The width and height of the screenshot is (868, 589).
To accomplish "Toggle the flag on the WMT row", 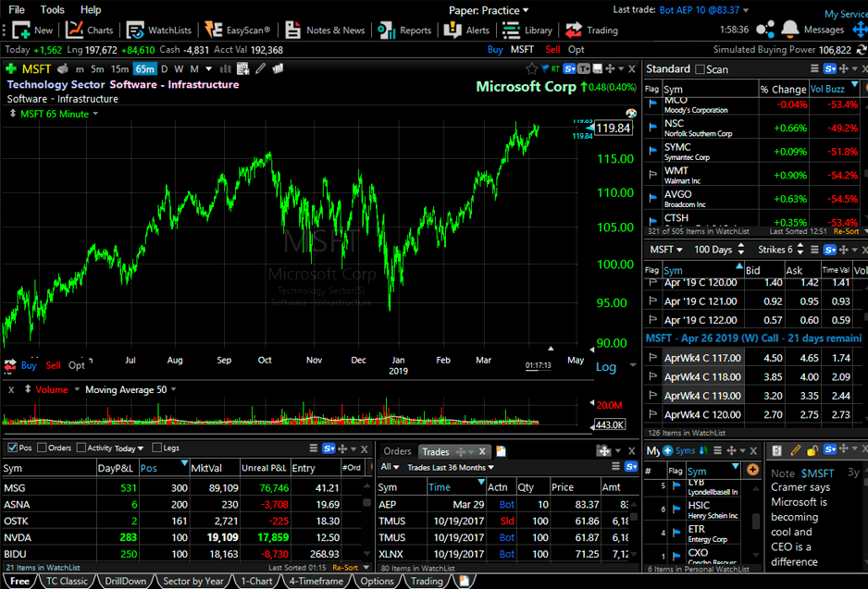I will coord(652,175).
